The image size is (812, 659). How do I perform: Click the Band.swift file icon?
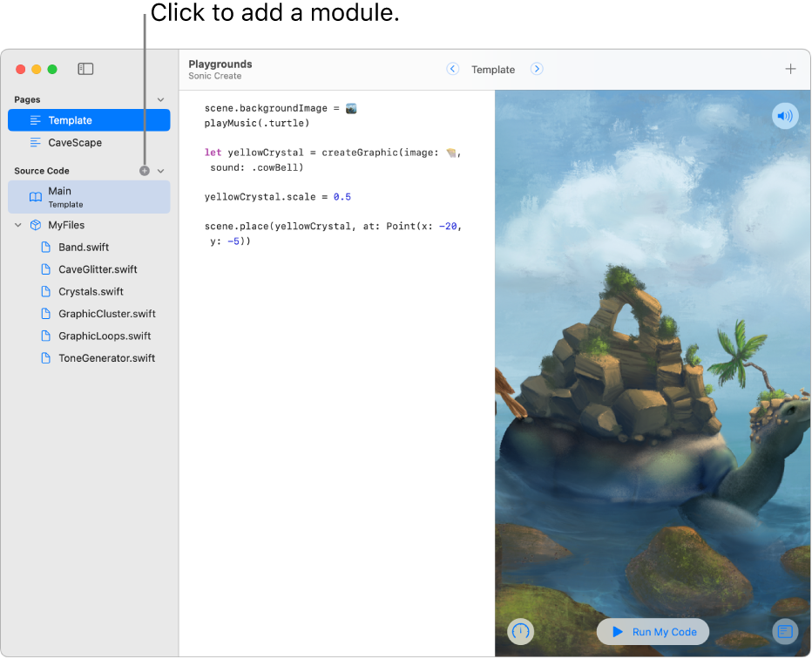(x=45, y=248)
